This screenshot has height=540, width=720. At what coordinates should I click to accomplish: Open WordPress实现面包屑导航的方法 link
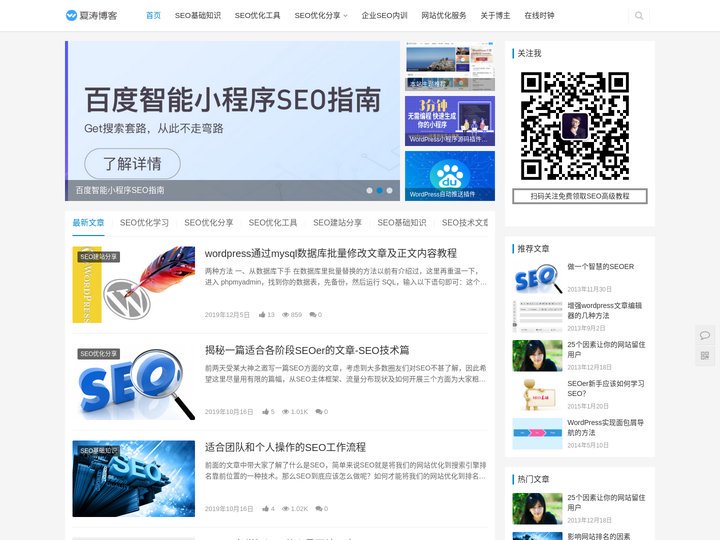[x=605, y=428]
